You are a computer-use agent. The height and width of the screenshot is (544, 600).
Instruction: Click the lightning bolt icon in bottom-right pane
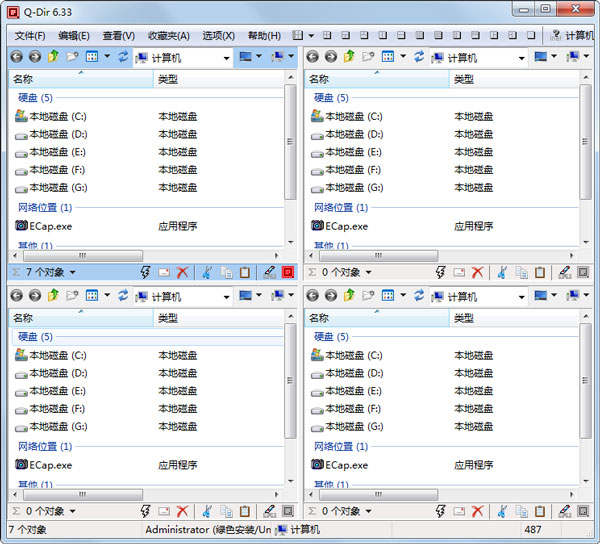coord(441,511)
